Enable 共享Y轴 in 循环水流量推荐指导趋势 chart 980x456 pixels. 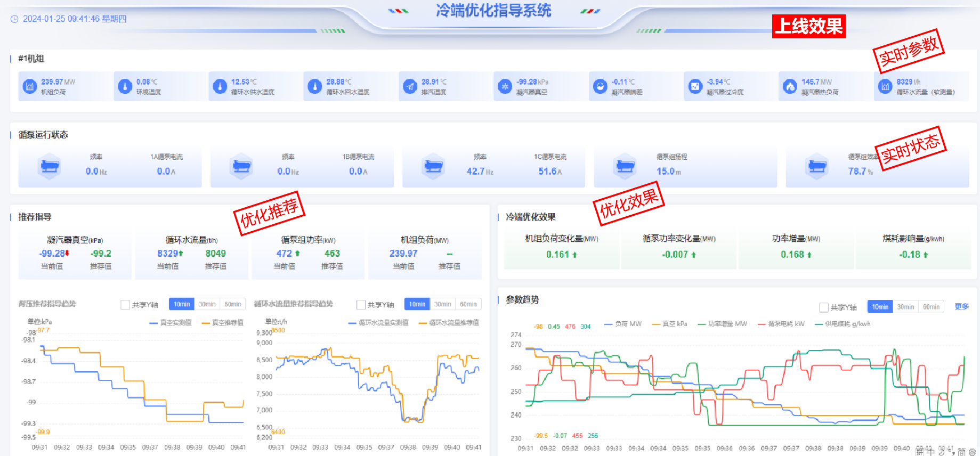361,305
